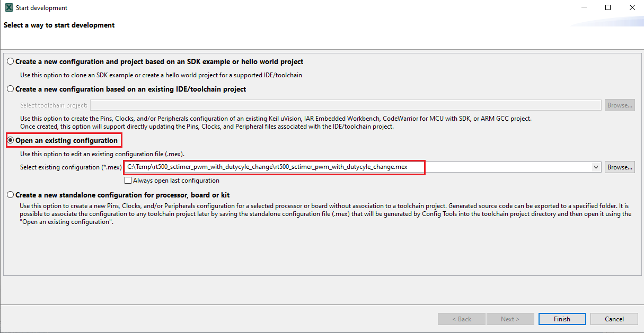Click Browse next to toolchain project field
644x333 pixels.
tap(620, 105)
